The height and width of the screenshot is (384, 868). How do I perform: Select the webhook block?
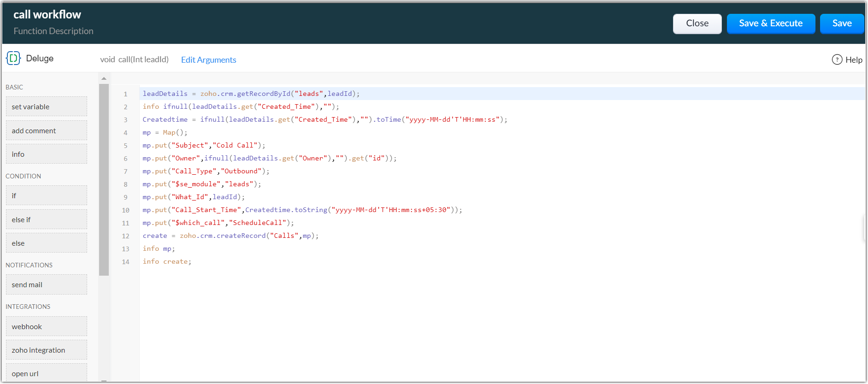coord(47,326)
